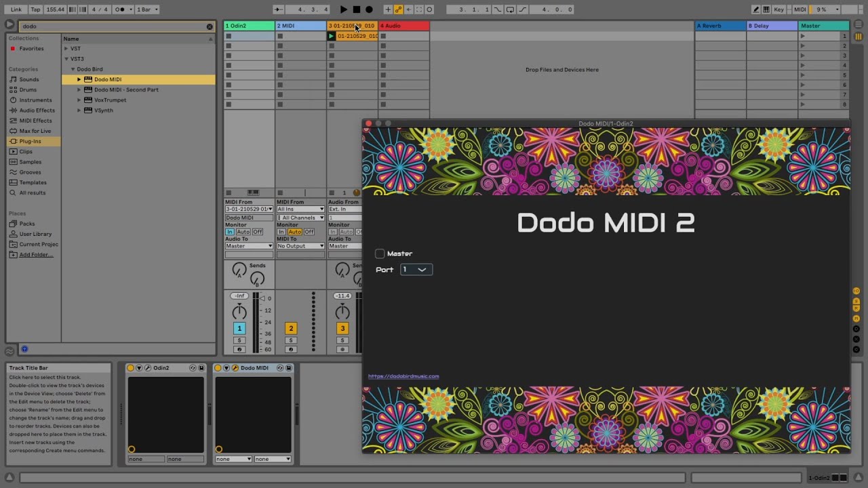Select the Audio Effects category
The height and width of the screenshot is (488, 868).
click(37, 110)
